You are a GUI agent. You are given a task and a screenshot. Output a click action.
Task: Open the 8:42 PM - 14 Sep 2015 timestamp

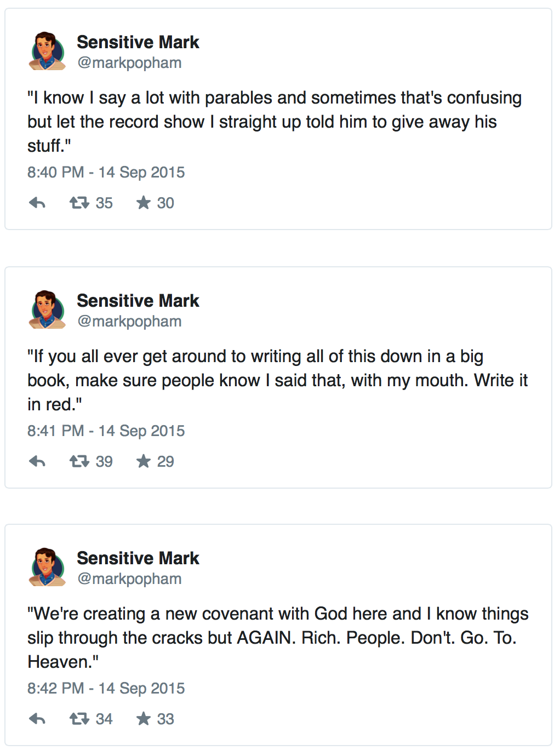pos(106,689)
